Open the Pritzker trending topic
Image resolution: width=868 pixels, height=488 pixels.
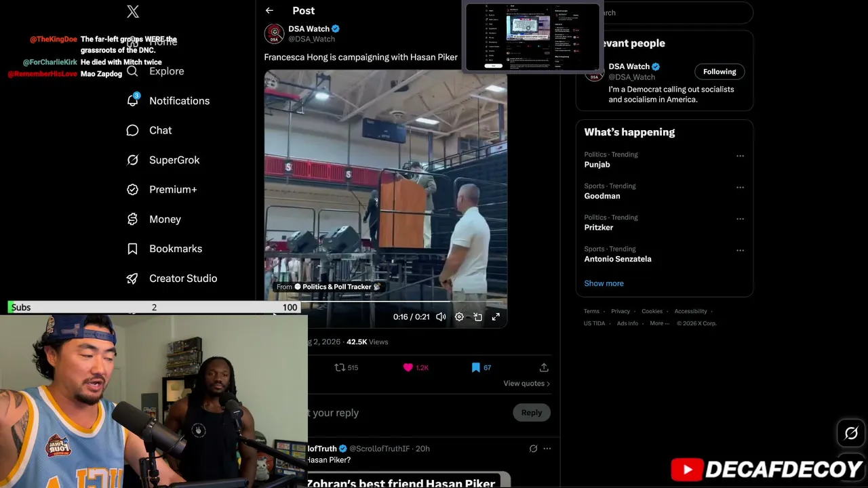tap(599, 228)
